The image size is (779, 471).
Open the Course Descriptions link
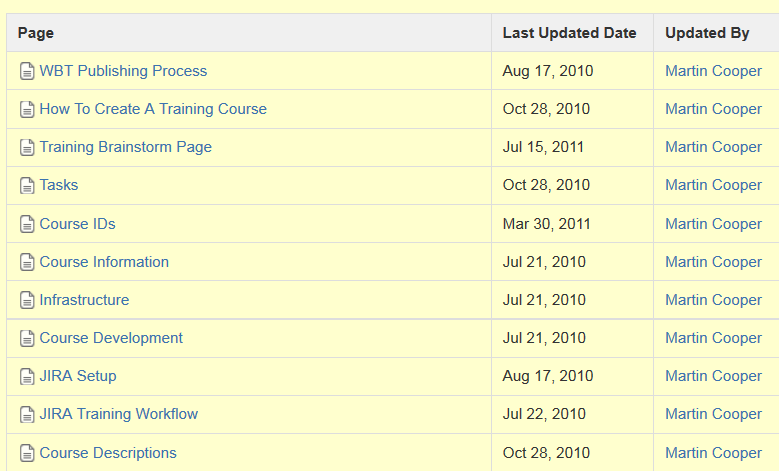coord(108,453)
